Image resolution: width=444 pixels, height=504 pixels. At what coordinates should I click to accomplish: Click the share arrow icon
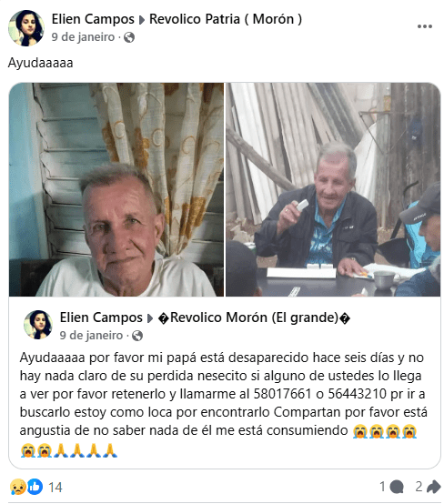point(434,487)
